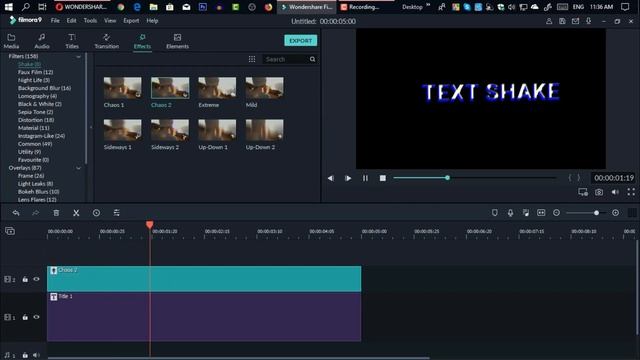The height and width of the screenshot is (360, 640).
Task: Hide video track 1 with eye icon
Action: (x=36, y=317)
